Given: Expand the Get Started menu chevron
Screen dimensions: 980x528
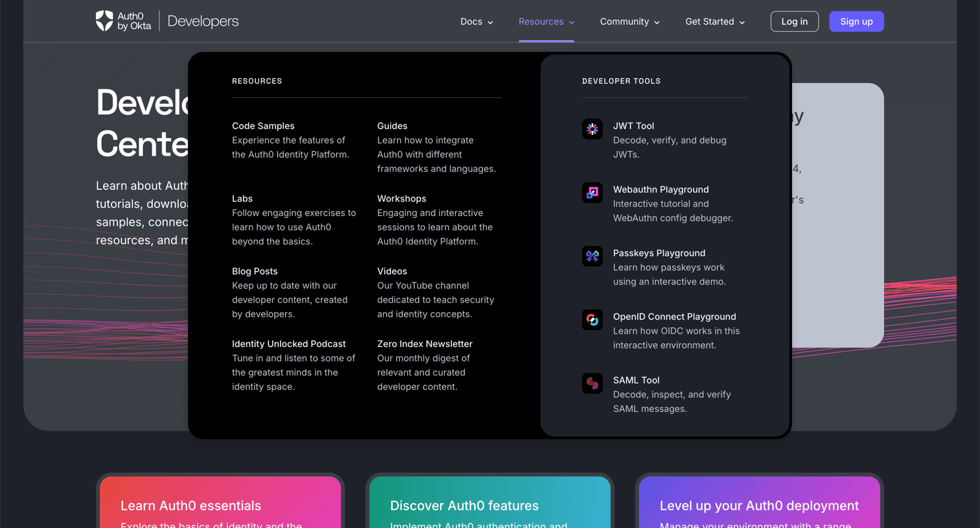Looking at the screenshot, I should pyautogui.click(x=742, y=22).
